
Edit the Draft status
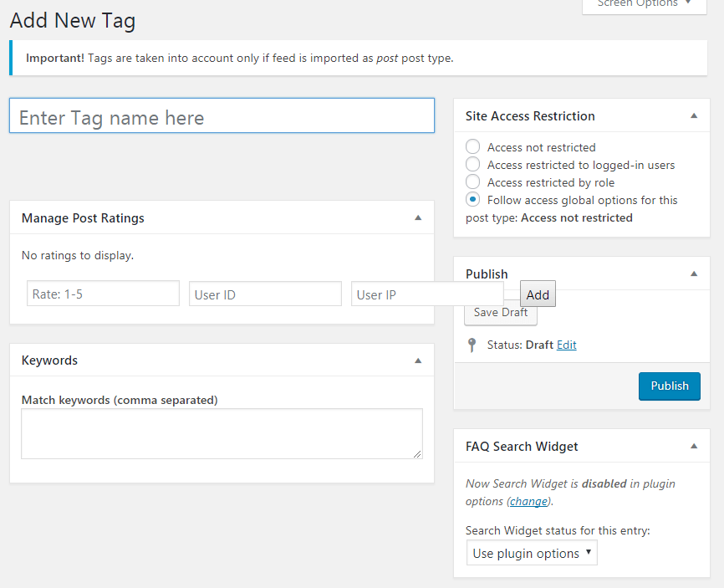pyautogui.click(x=566, y=345)
